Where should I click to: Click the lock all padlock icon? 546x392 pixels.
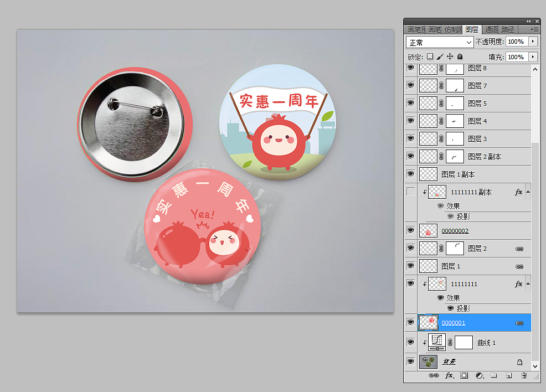coord(460,56)
